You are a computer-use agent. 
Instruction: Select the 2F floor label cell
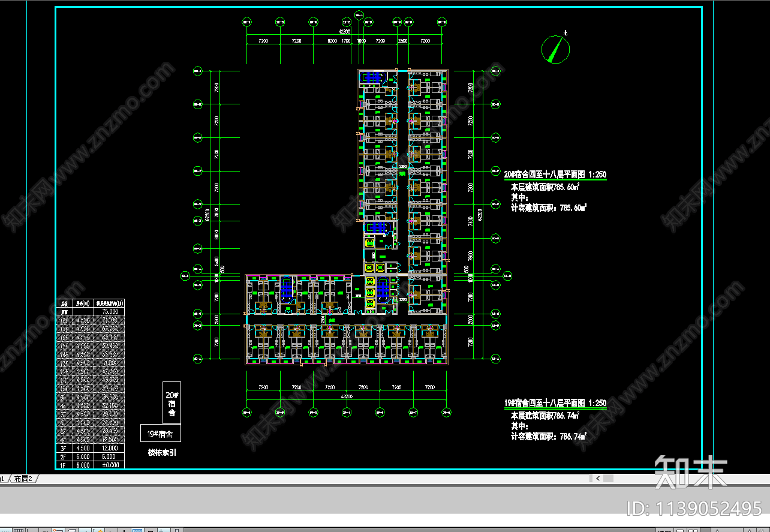pyautogui.click(x=64, y=456)
